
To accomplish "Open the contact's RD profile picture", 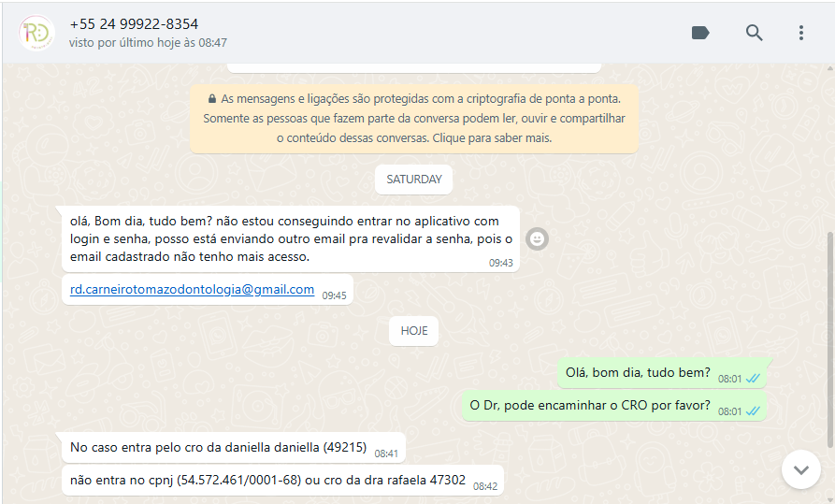I will (x=36, y=33).
